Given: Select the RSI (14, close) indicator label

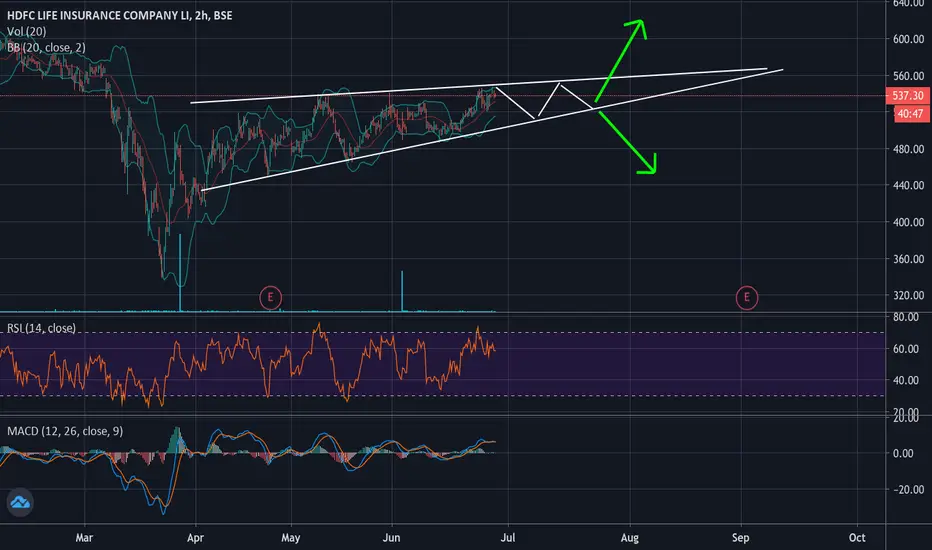Looking at the screenshot, I should 41,328.
